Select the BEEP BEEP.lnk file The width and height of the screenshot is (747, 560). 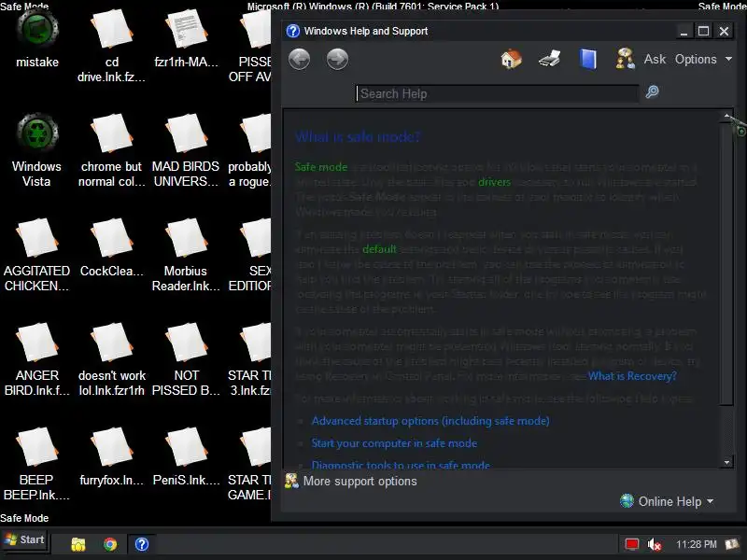36,464
